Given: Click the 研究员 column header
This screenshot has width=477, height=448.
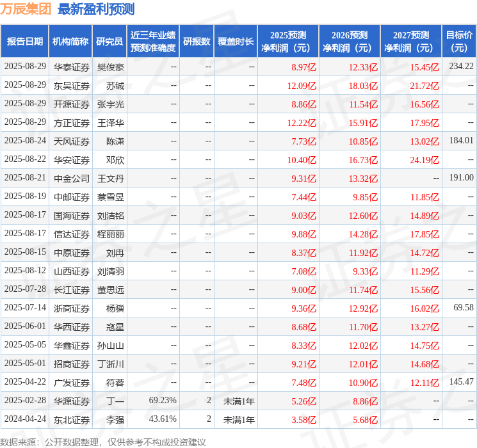Looking at the screenshot, I should (109, 41).
